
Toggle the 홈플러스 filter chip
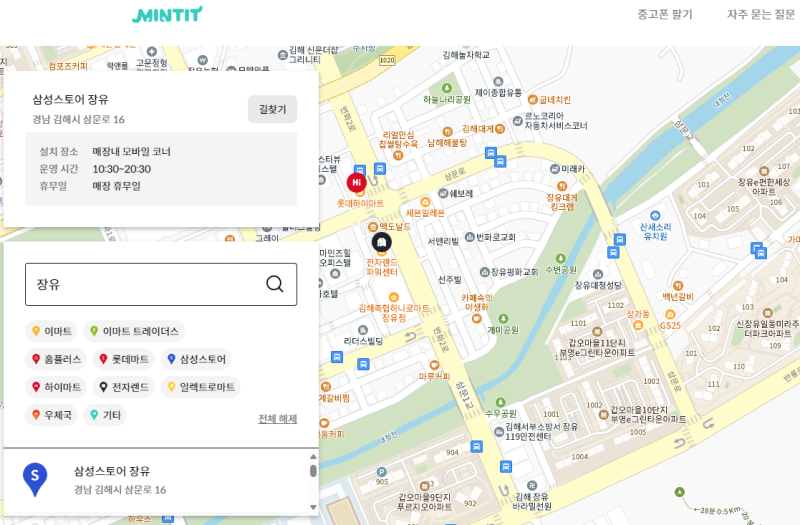(56, 359)
